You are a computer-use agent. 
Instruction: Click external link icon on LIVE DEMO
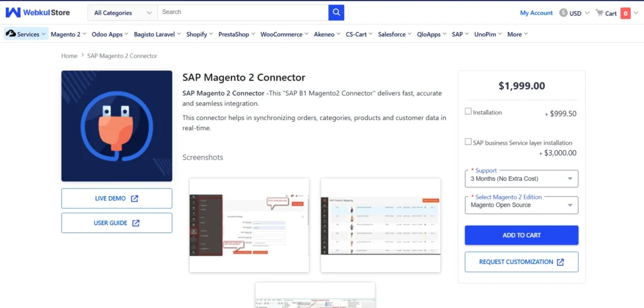(x=135, y=199)
